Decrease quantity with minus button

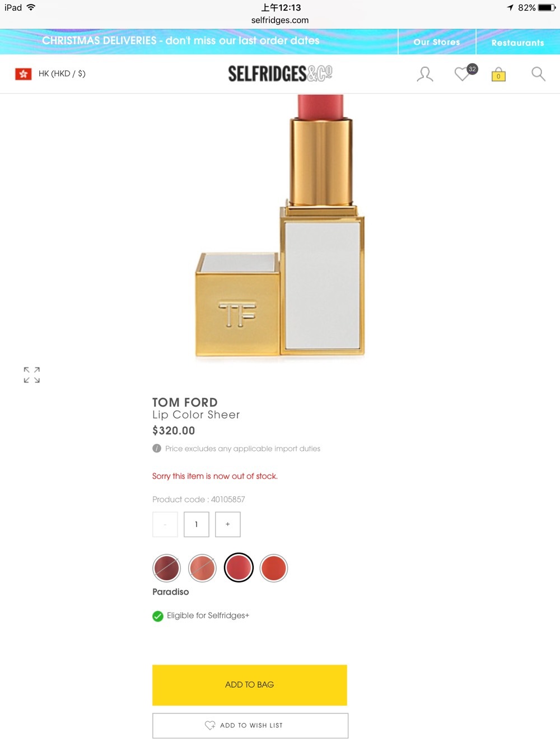pyautogui.click(x=165, y=525)
